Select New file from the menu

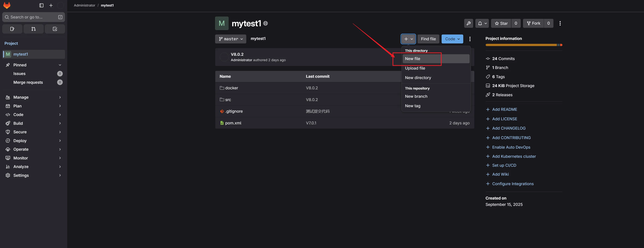point(412,59)
